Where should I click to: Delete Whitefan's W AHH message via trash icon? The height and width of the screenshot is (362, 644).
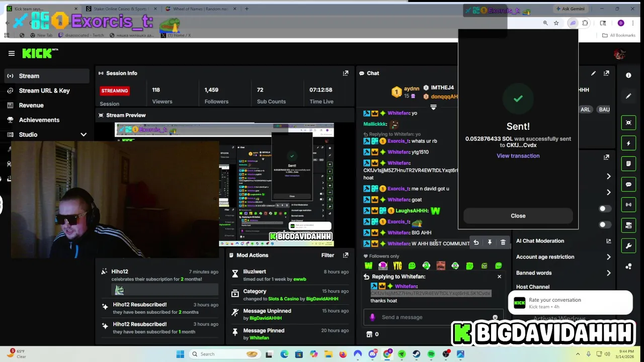503,243
